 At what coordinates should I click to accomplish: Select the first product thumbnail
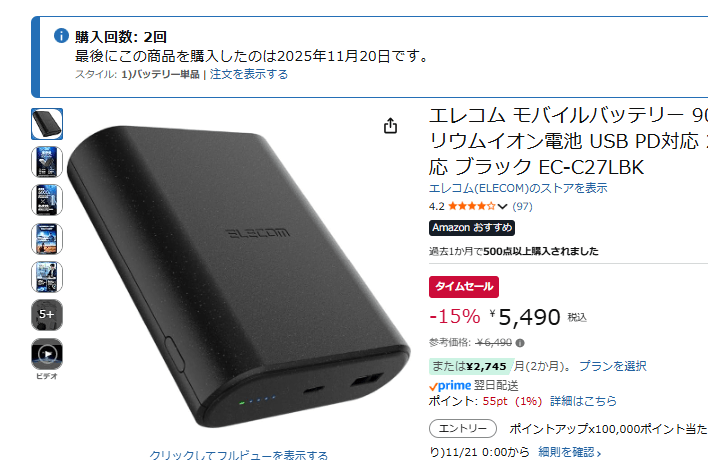coord(47,124)
